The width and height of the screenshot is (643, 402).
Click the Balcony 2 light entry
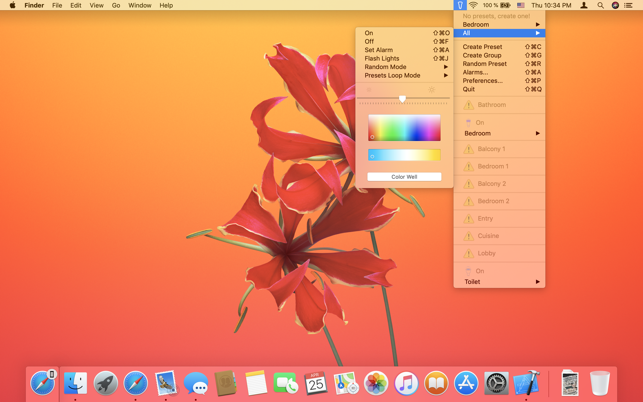pos(499,184)
